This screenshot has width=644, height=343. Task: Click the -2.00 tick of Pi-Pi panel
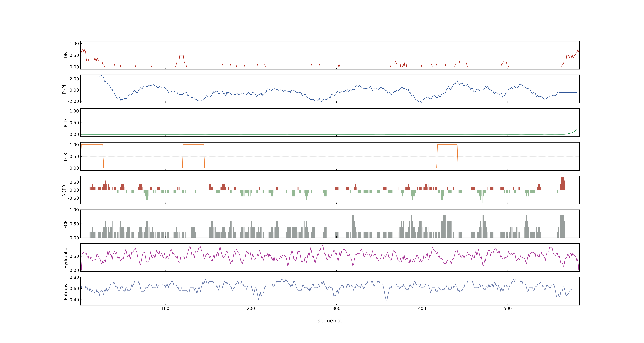click(73, 101)
